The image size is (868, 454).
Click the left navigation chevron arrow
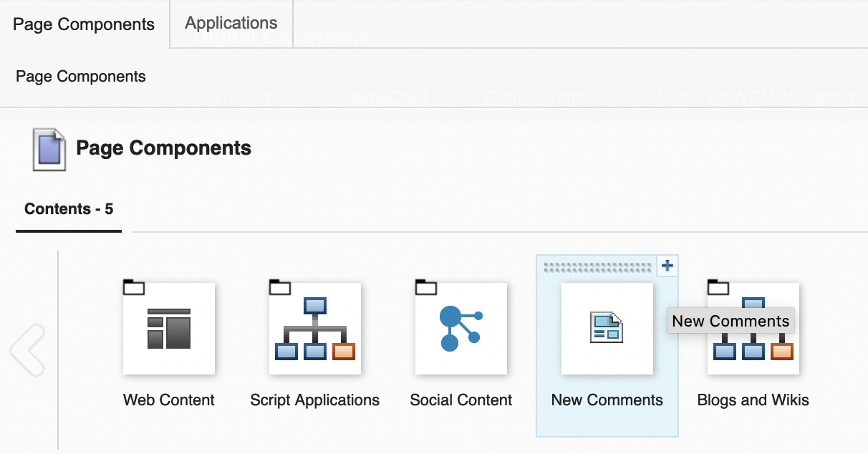pyautogui.click(x=28, y=349)
